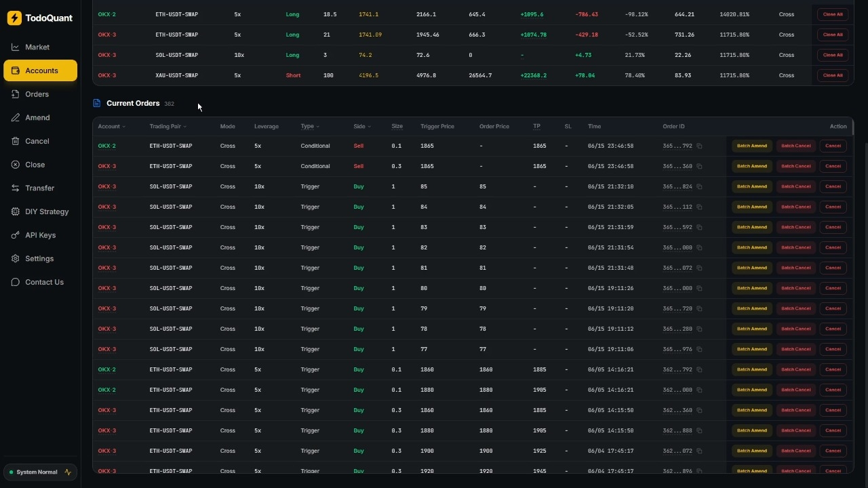
Task: Click the TodoQuant lightning logo icon
Action: pyautogui.click(x=14, y=18)
